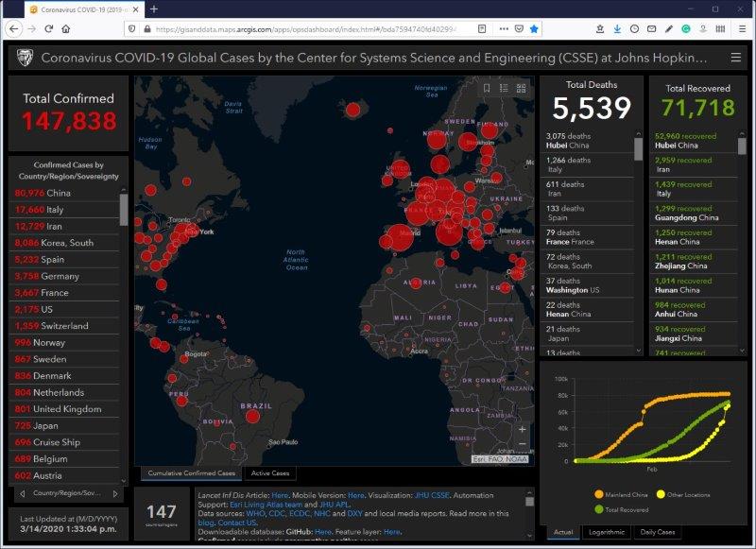Show the downloads panel
756x549 pixels.
click(617, 29)
